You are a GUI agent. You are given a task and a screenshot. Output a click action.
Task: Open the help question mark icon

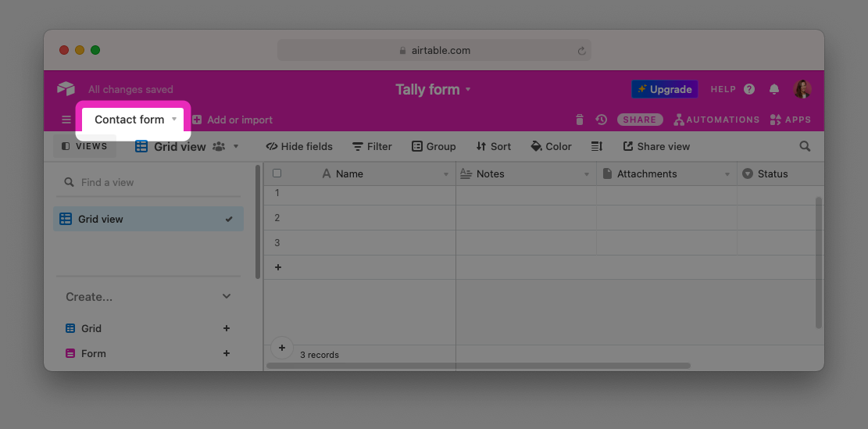pyautogui.click(x=749, y=89)
